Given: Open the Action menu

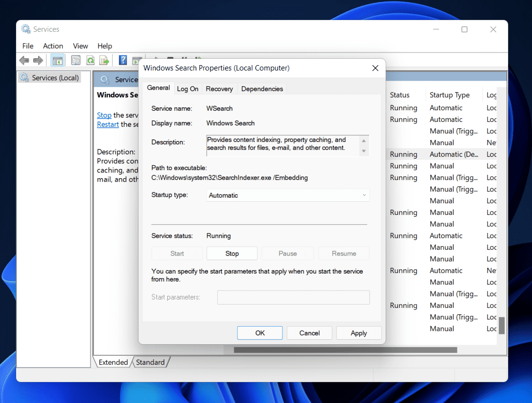Looking at the screenshot, I should click(x=53, y=46).
